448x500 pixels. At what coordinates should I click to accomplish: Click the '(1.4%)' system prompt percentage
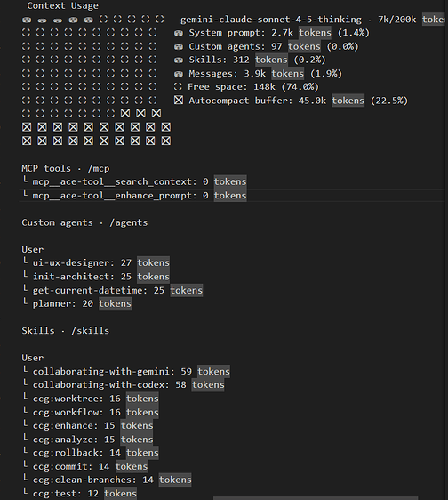tap(354, 33)
